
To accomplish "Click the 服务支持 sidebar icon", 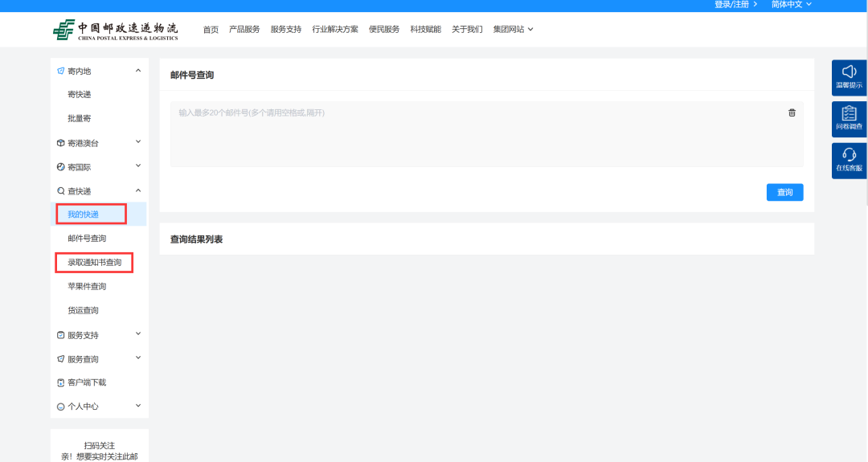I will pos(61,335).
